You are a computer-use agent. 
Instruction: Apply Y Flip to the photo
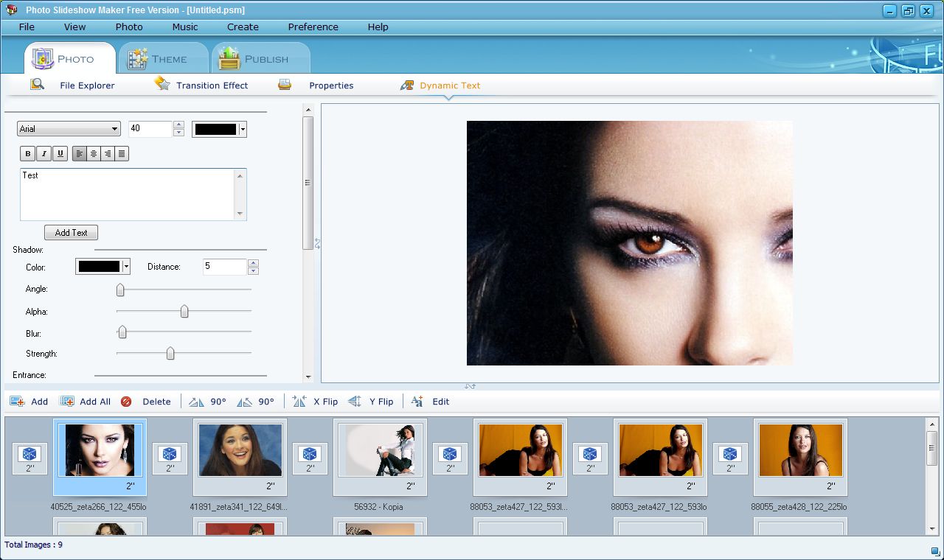370,402
